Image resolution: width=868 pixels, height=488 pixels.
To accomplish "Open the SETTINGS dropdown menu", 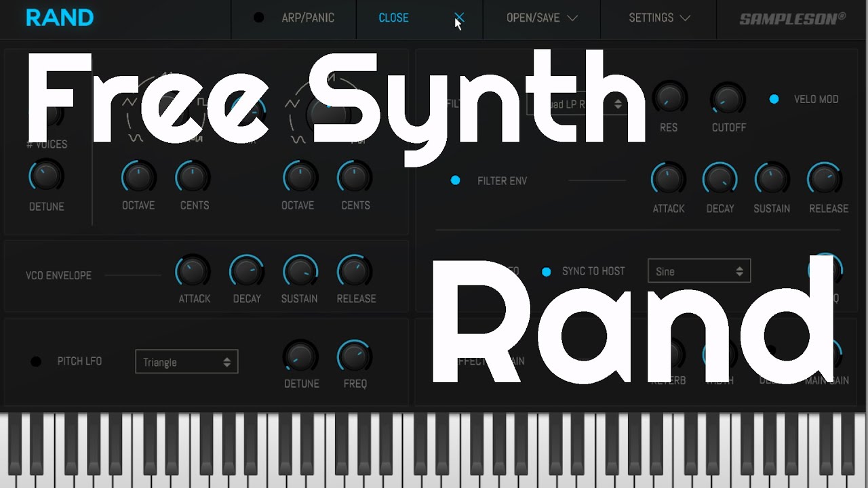I will (x=659, y=18).
